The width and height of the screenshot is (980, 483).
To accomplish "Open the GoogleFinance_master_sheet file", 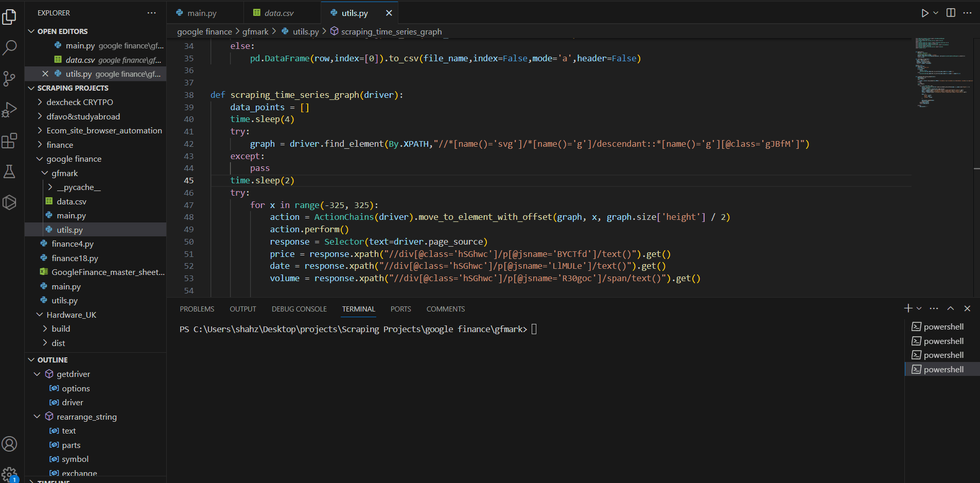I will tap(95, 272).
